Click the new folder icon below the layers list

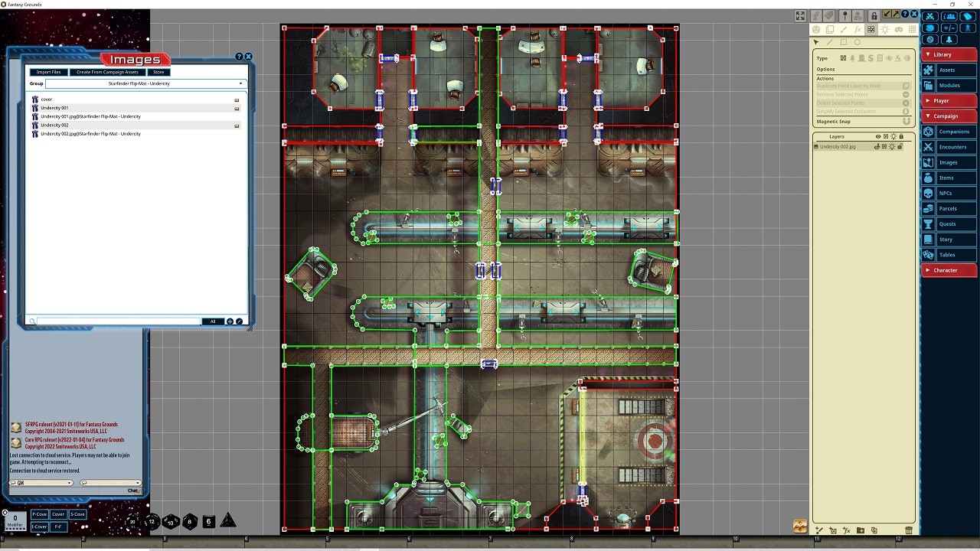861,530
